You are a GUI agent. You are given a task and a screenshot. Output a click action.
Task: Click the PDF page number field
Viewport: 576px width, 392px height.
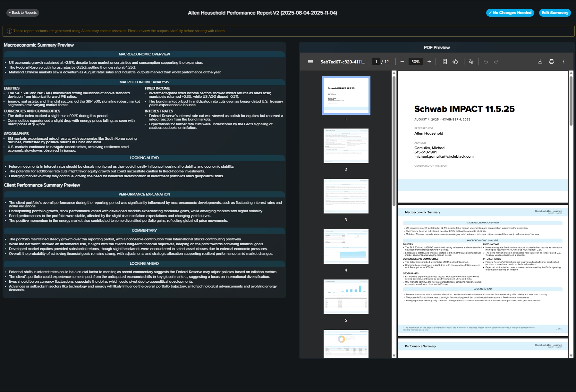(x=376, y=62)
